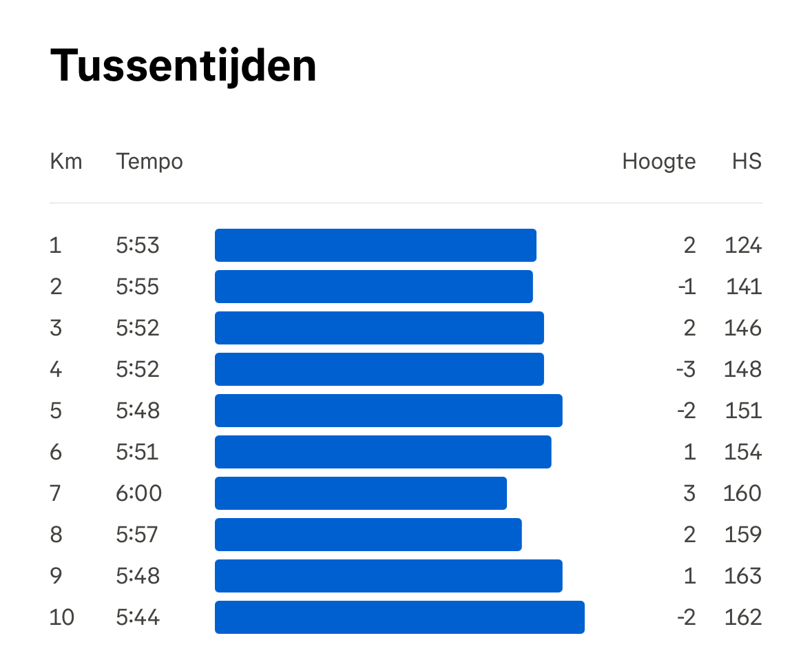This screenshot has width=812, height=660.
Task: Click the pace bar for kilometer 5
Action: 388,411
